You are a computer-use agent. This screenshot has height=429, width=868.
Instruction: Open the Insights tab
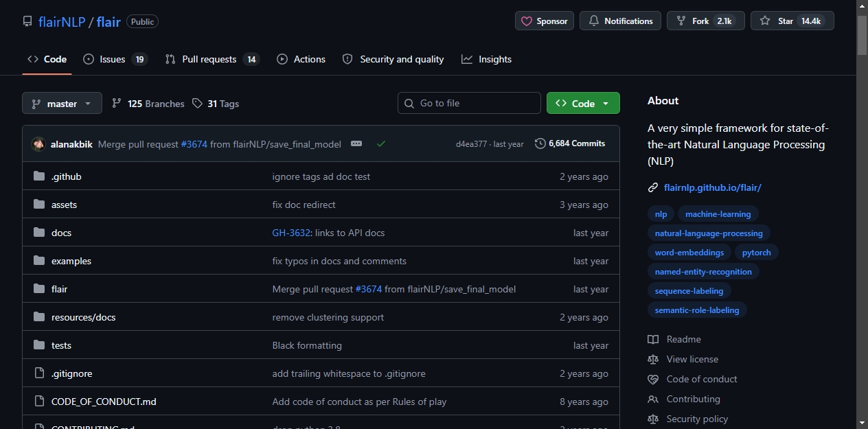pyautogui.click(x=487, y=59)
